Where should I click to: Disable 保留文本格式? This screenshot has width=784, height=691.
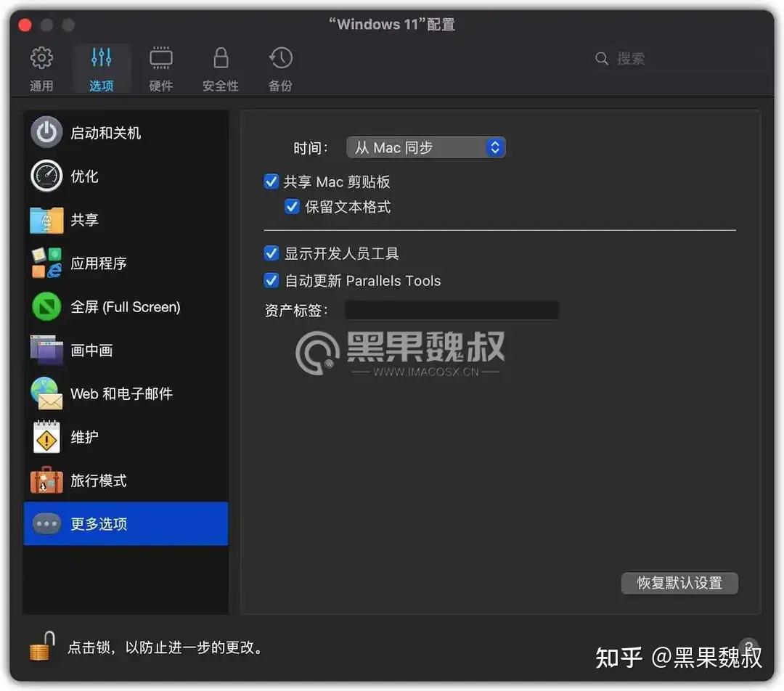(x=292, y=206)
